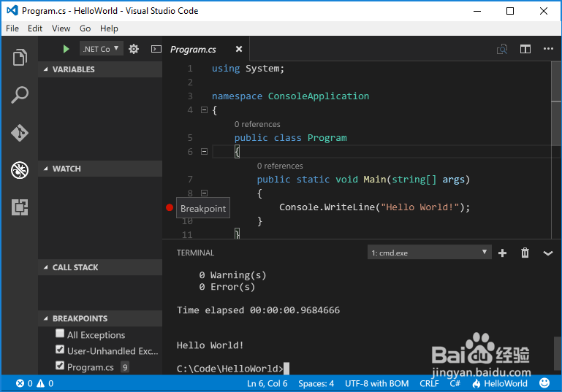The width and height of the screenshot is (562, 392).
Task: Click Spaces: 4 indentation setting
Action: 316,383
